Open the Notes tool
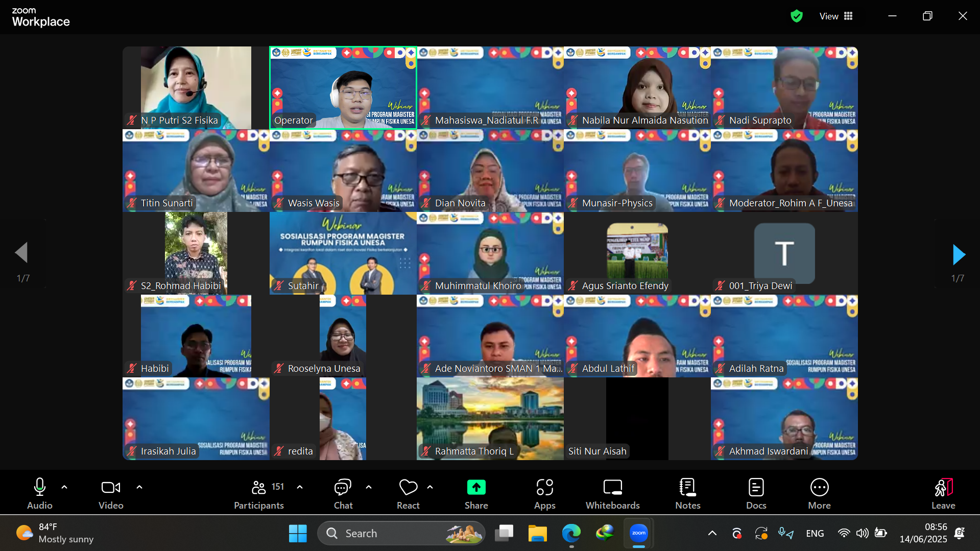This screenshot has height=551, width=980. pyautogui.click(x=687, y=493)
